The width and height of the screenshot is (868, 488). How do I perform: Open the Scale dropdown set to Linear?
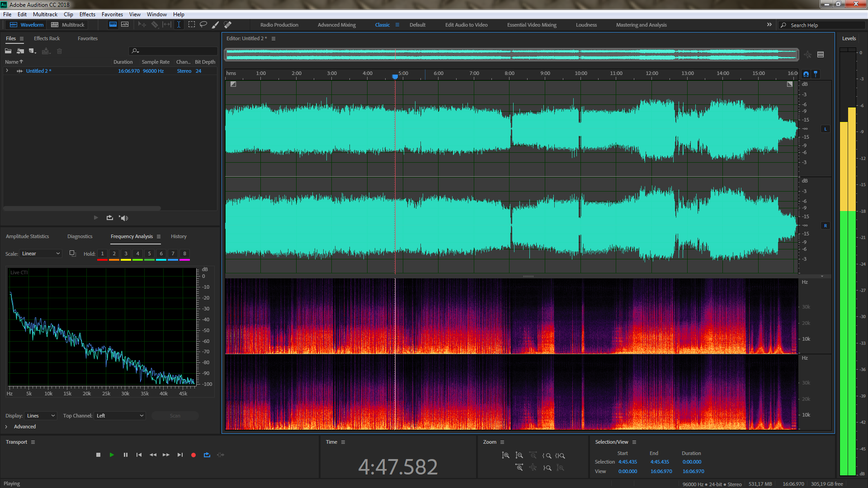[x=41, y=253]
